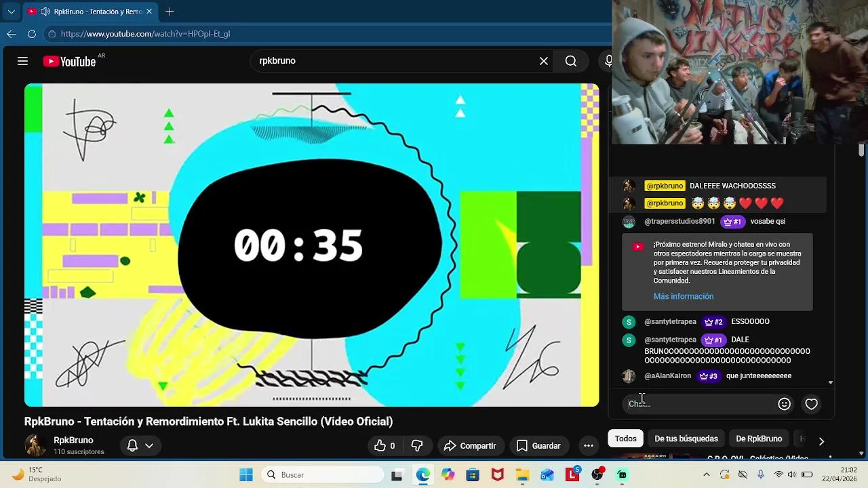Image resolution: width=868 pixels, height=488 pixels.
Task: Open Wi-Fi settings in the system tray
Action: pyautogui.click(x=778, y=474)
